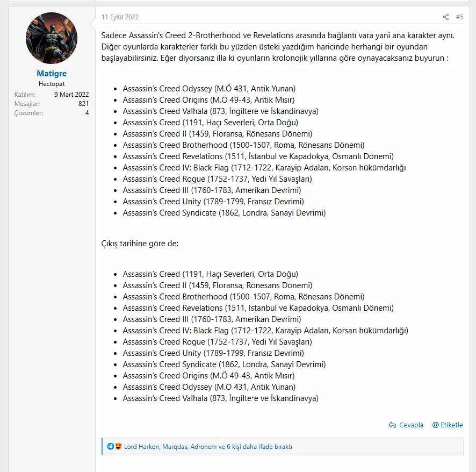This screenshot has height=472, width=476.
Task: Click the 'Çıkış tarihine göre de:' text
Action: 140,244
